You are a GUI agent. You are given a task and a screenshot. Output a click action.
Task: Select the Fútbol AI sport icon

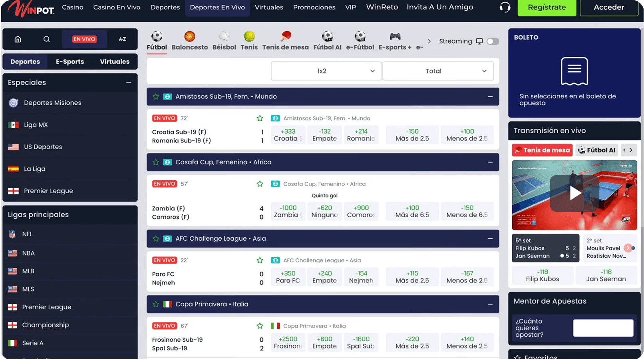tap(328, 36)
